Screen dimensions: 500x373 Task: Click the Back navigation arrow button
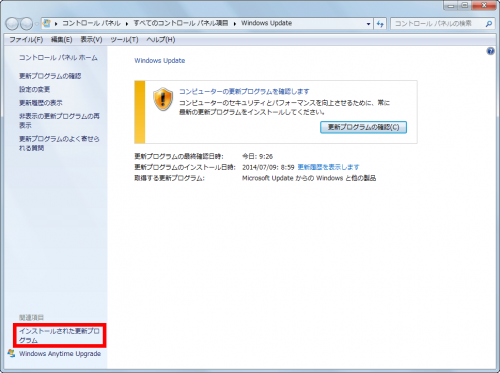pos(12,23)
